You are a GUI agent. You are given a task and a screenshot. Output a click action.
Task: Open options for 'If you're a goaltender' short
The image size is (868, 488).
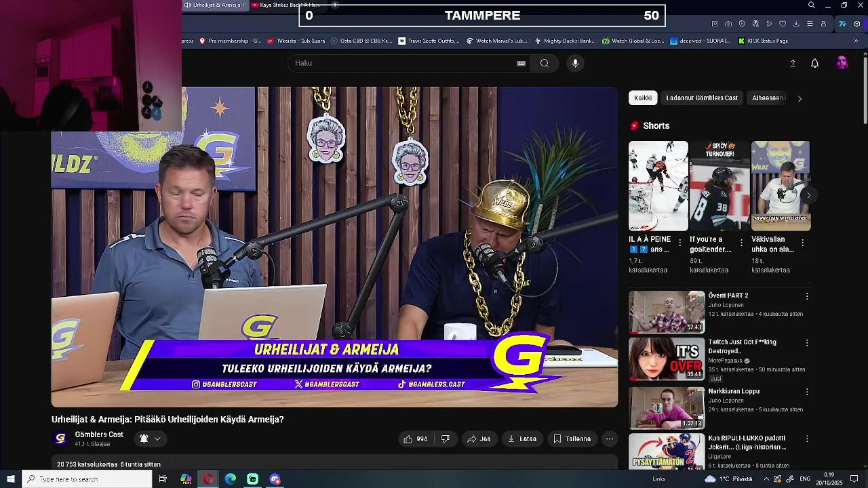pos(741,243)
